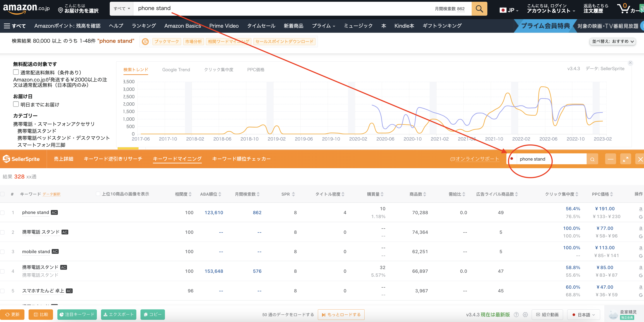
Task: Open キーワード順位チェッカー tab
Action: (241, 159)
